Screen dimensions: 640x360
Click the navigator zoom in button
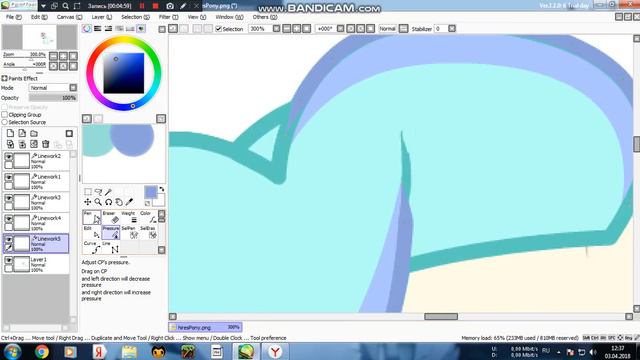[x=63, y=56]
